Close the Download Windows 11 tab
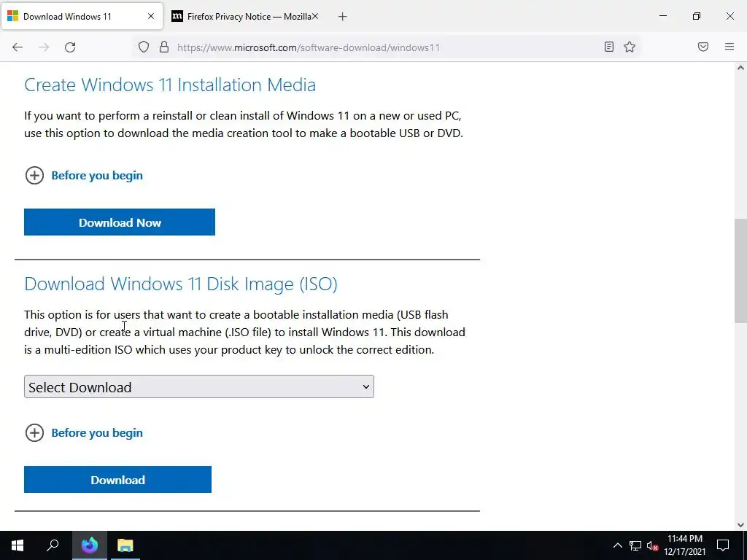Image resolution: width=747 pixels, height=560 pixels. [x=151, y=16]
